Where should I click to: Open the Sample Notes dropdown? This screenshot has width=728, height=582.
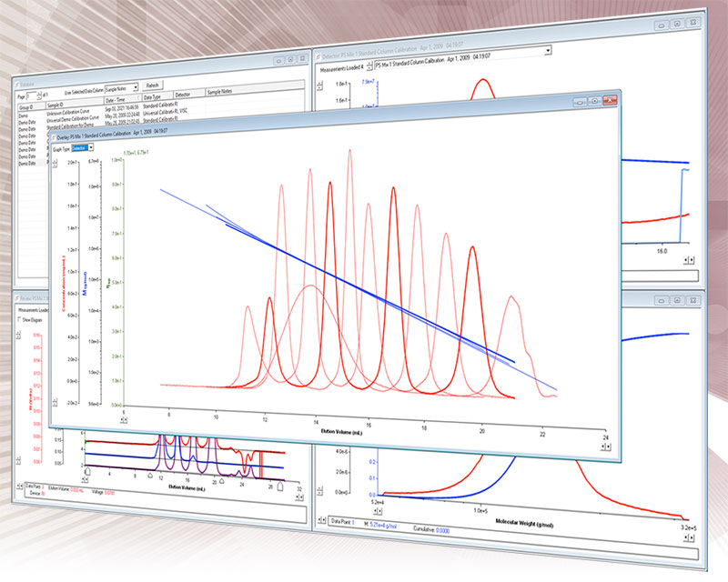136,87
